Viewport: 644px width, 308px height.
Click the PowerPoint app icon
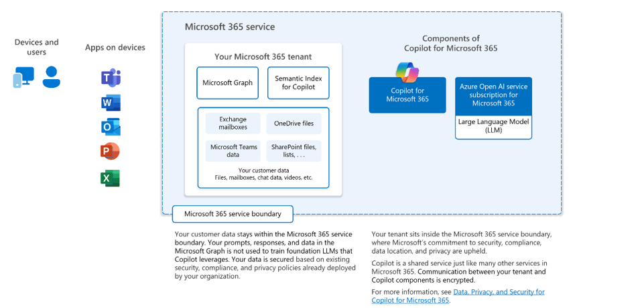pos(110,152)
